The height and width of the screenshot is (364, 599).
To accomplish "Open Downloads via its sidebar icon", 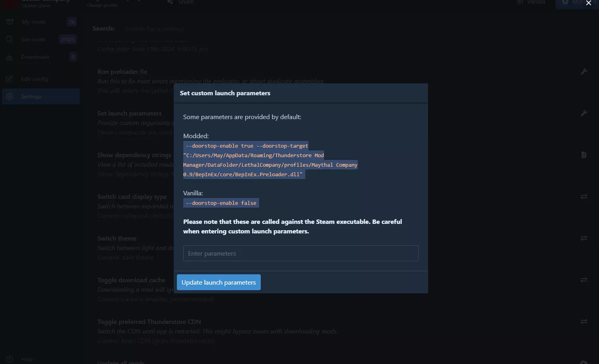I will [x=10, y=57].
